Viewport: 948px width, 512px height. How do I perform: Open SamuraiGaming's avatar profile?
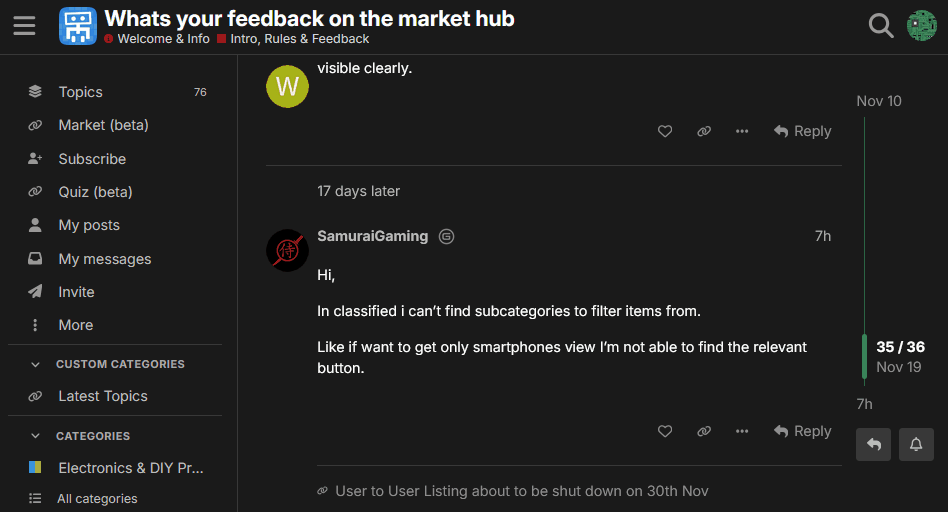287,249
